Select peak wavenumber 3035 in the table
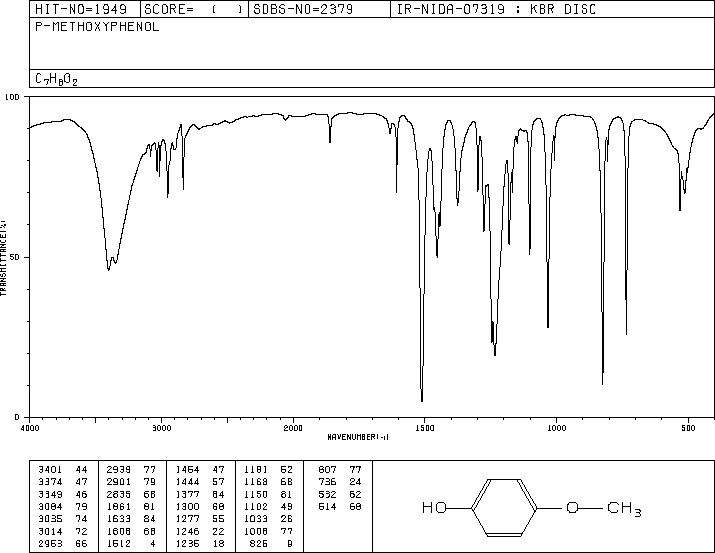Viewport: 715px width, 553px height. (x=50, y=519)
